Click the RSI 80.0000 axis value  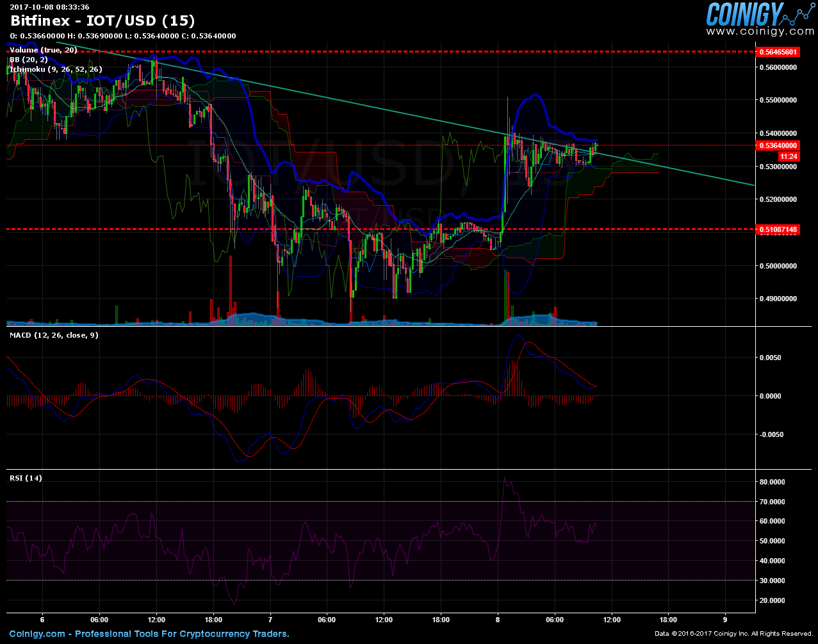click(773, 482)
